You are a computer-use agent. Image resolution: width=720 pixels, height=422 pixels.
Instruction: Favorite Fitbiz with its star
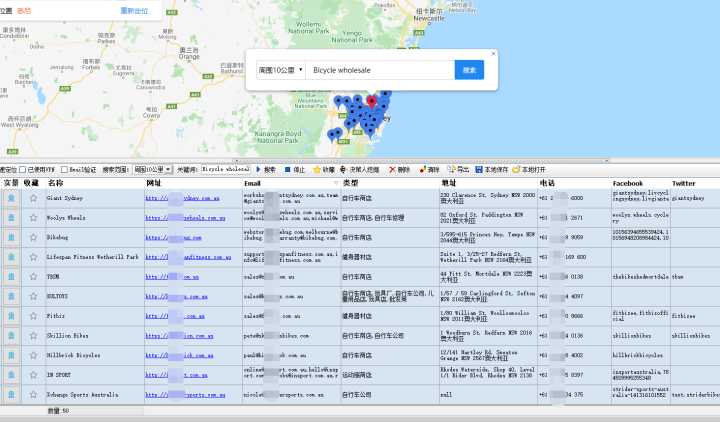tap(33, 316)
